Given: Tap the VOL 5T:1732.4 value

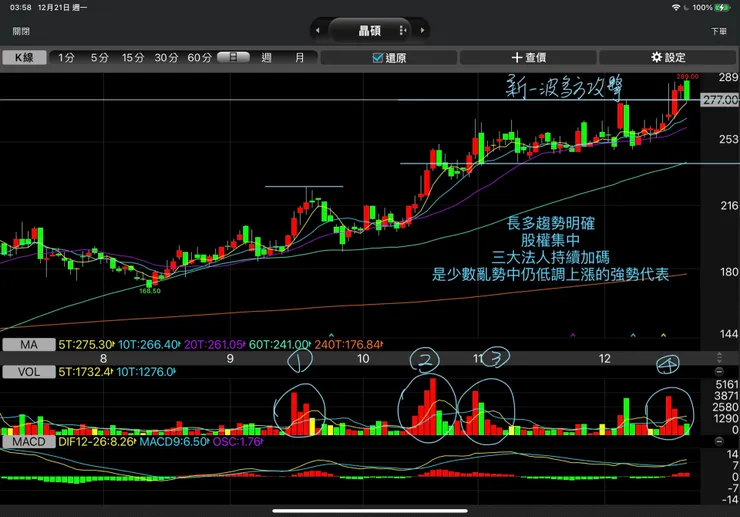Looking at the screenshot, I should click(x=86, y=372).
